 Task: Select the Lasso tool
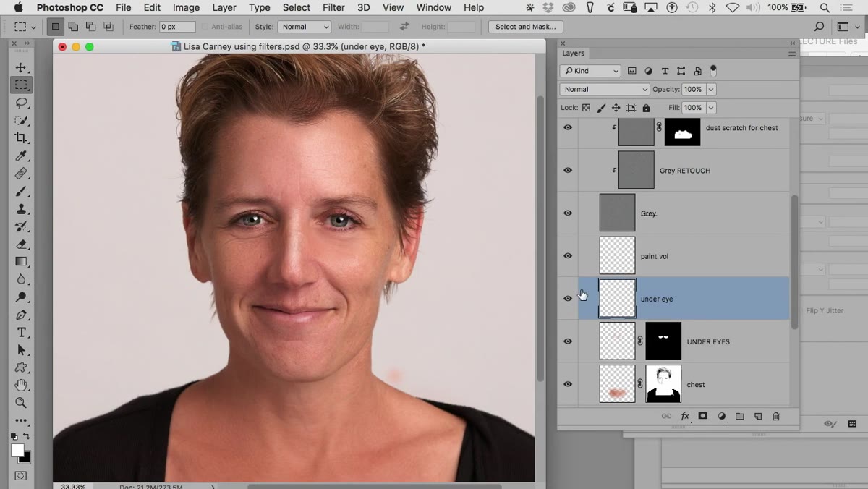21,103
